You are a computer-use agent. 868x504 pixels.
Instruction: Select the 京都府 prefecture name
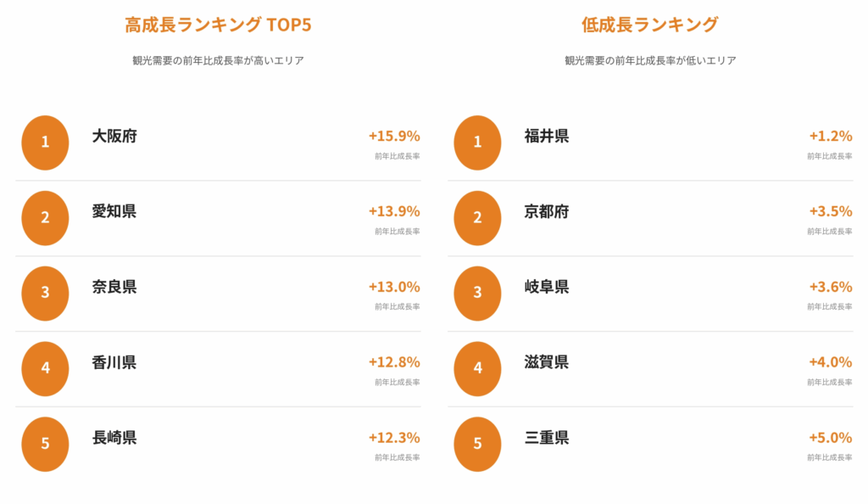pyautogui.click(x=547, y=211)
